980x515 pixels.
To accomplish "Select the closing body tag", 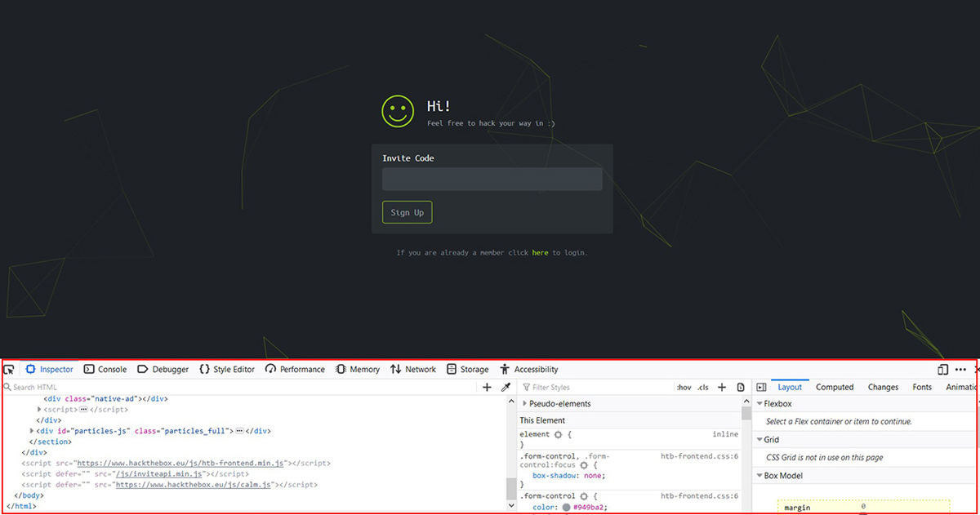I will coord(29,495).
